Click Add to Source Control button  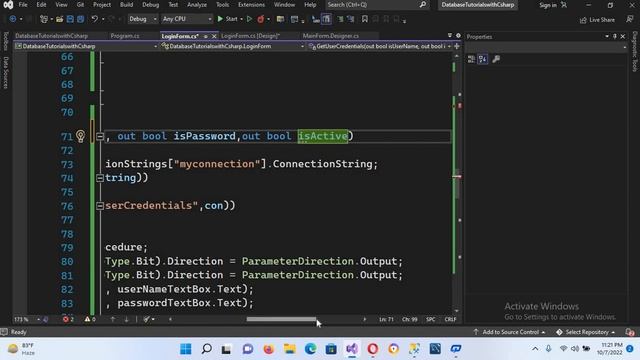509,332
